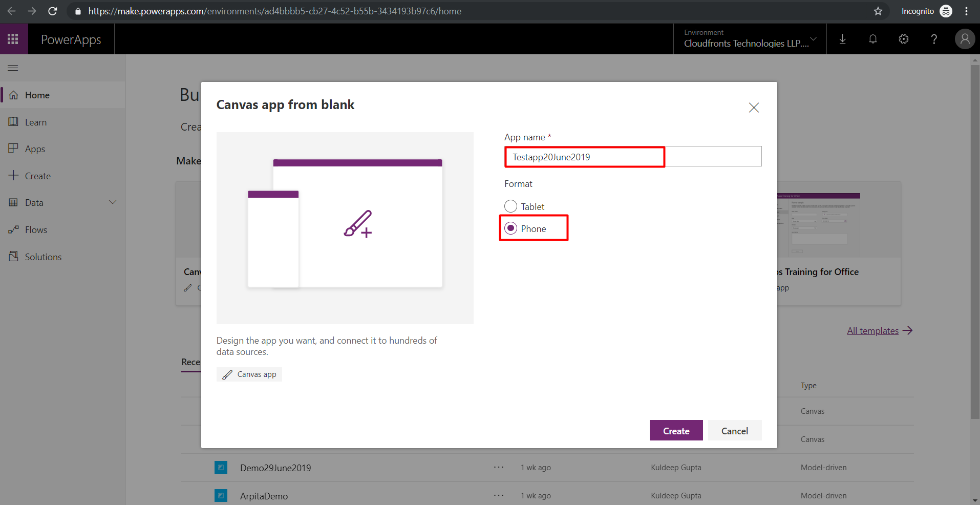Cancel the canvas app dialog
Viewport: 980px width, 505px height.
click(735, 431)
